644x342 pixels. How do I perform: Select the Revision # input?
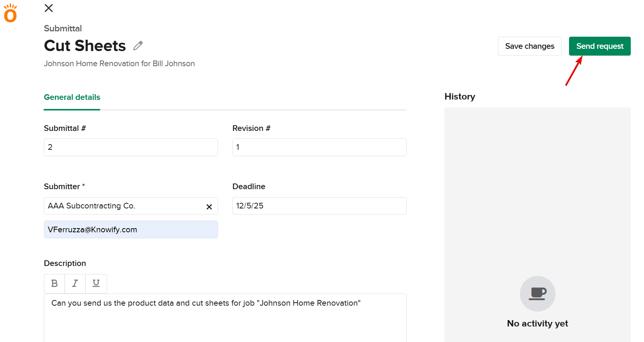click(319, 147)
